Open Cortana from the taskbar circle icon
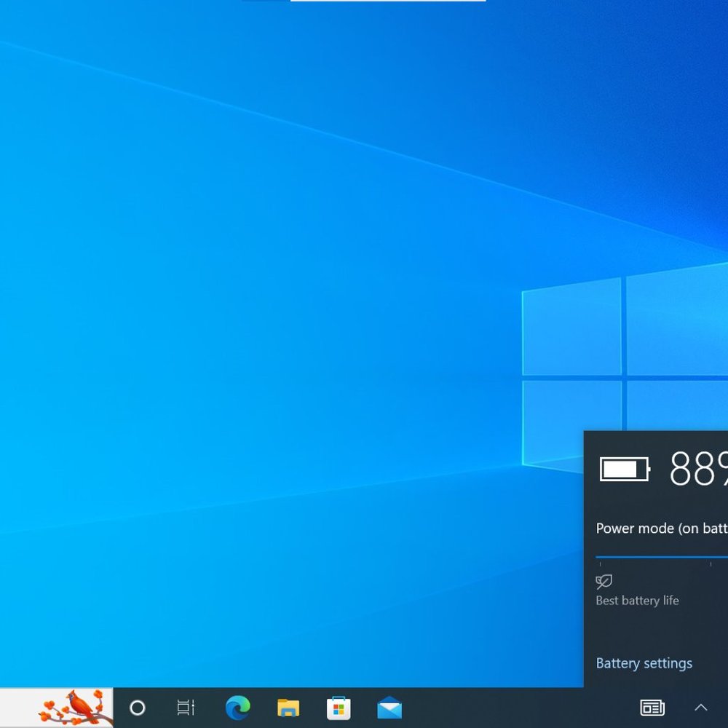 tap(138, 708)
